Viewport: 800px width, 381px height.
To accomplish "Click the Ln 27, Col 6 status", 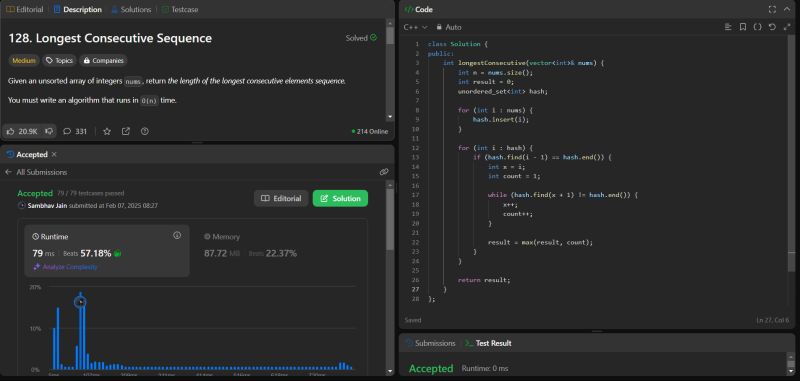I will 772,320.
